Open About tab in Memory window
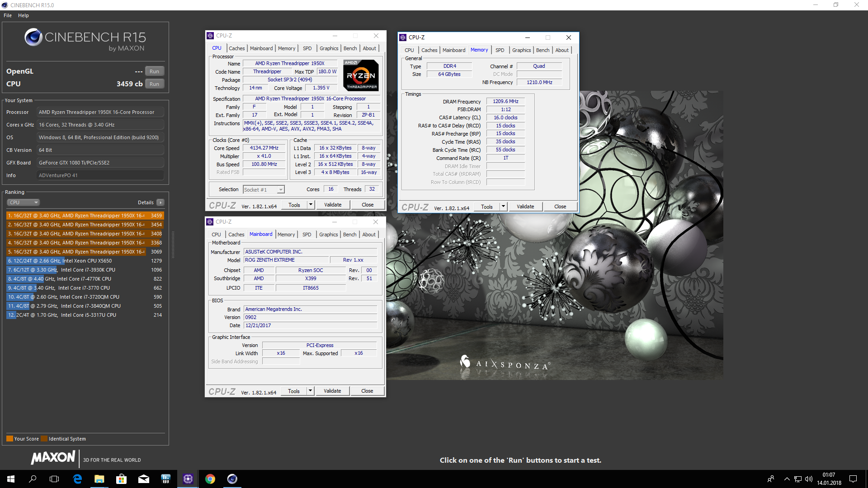 (562, 50)
